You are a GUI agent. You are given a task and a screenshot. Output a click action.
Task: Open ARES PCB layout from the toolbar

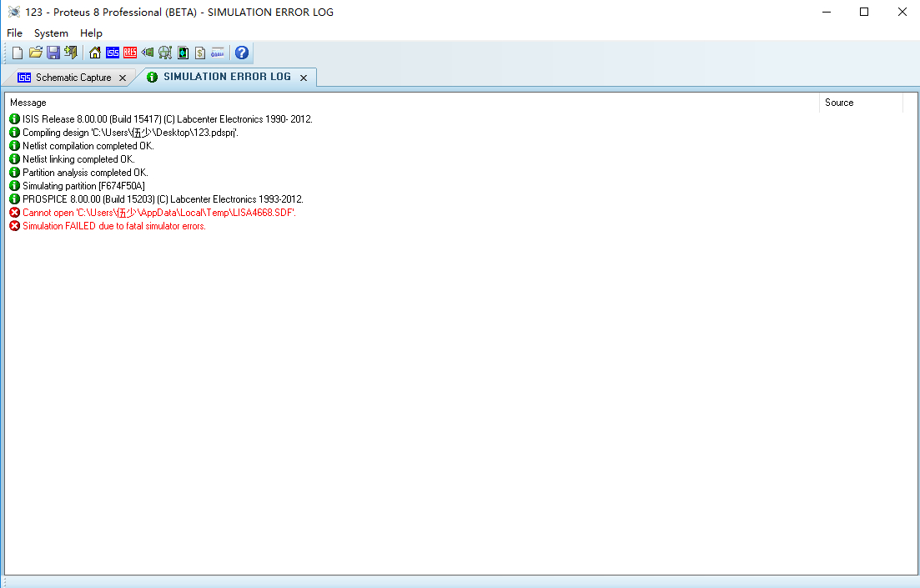(x=130, y=53)
